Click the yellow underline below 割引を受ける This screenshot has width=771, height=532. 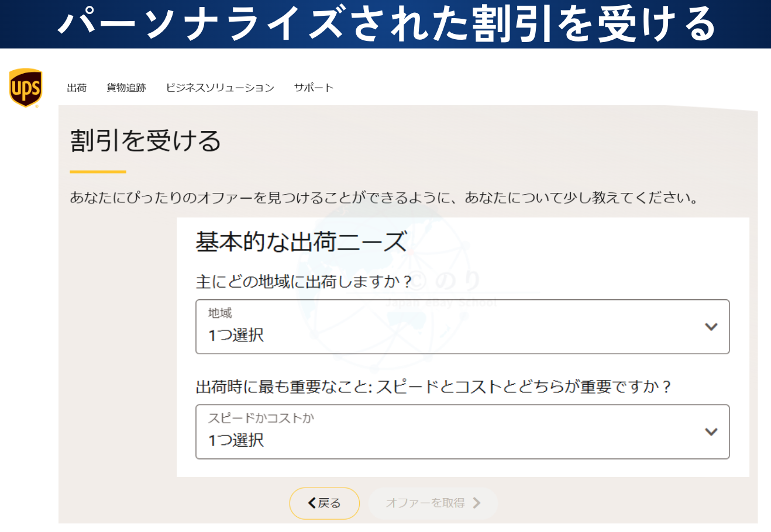[98, 172]
